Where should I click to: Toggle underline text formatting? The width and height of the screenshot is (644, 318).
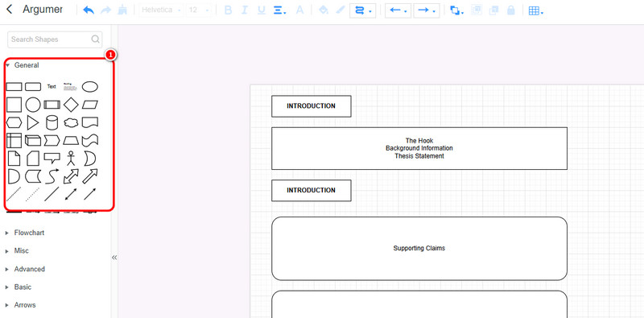click(x=261, y=10)
